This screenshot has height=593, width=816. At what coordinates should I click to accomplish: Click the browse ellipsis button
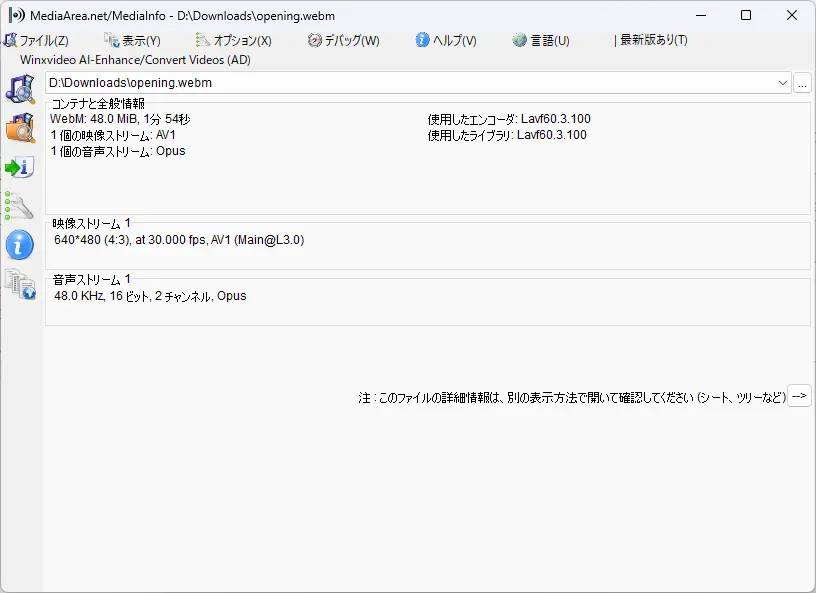click(802, 83)
